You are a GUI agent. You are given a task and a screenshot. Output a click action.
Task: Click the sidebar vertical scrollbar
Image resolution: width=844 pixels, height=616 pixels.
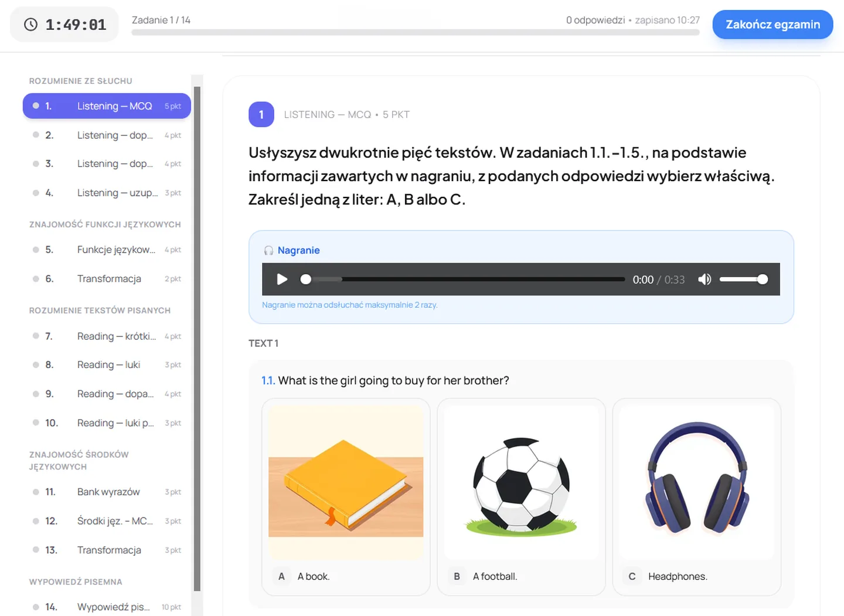coord(197,339)
